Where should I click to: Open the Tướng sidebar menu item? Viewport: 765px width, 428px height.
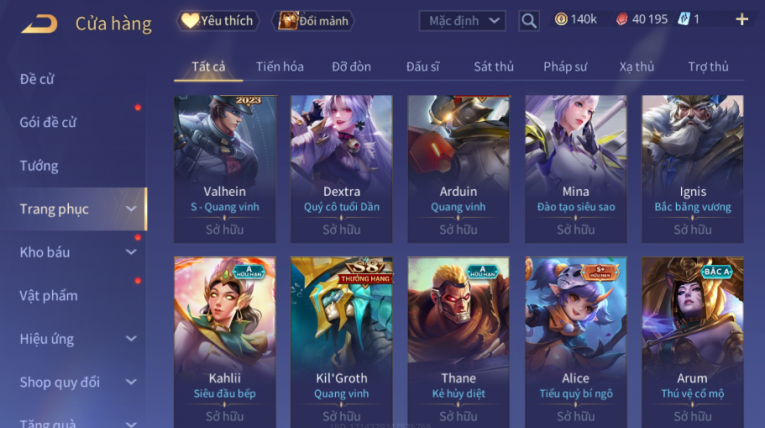coord(39,166)
